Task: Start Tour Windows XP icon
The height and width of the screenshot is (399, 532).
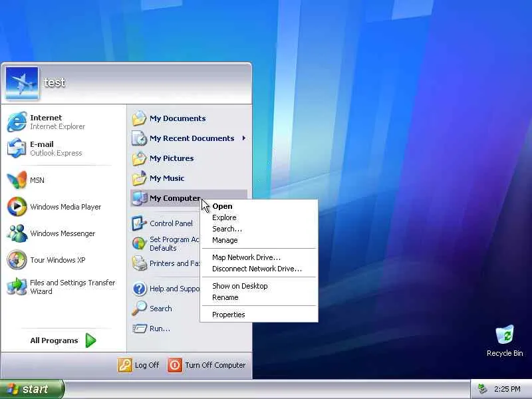Action: 17,260
